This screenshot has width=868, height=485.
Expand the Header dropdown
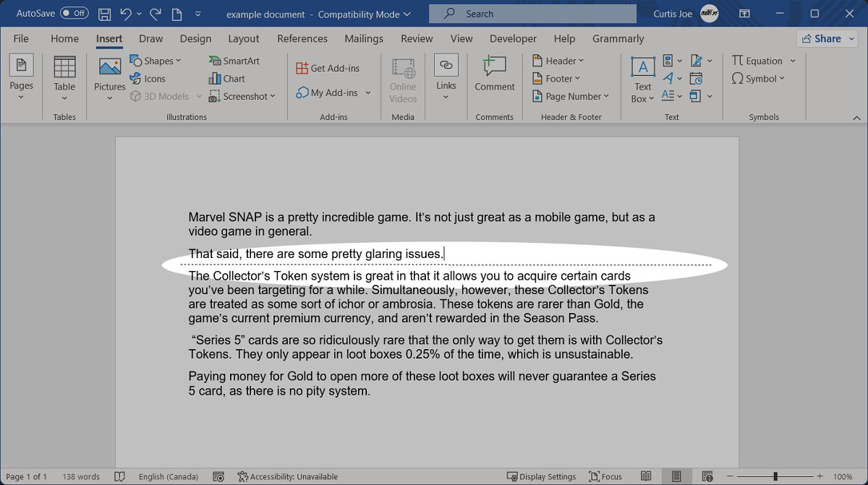[582, 61]
